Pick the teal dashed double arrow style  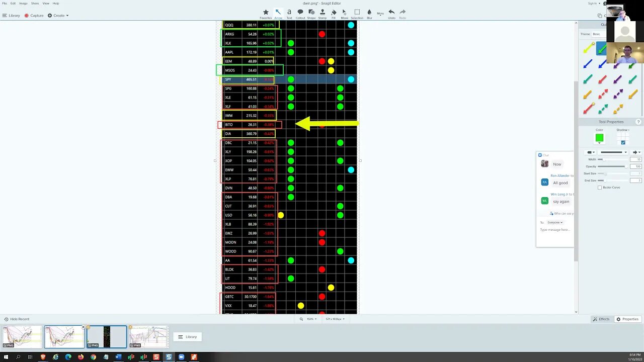pyautogui.click(x=603, y=109)
